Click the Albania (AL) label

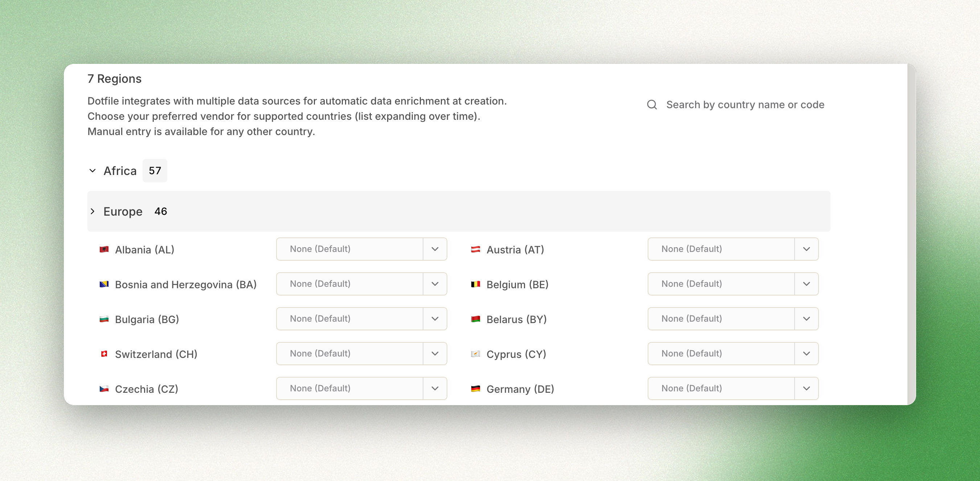pos(144,250)
